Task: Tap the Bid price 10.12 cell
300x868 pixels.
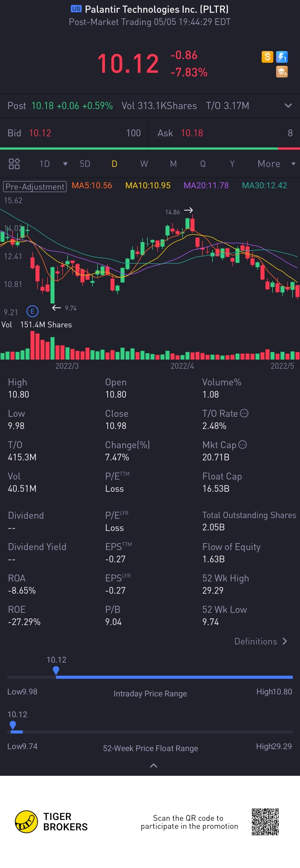Action: [x=40, y=133]
